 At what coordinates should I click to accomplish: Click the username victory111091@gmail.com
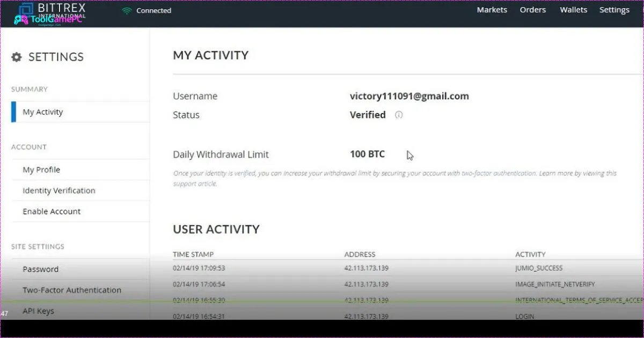point(409,96)
